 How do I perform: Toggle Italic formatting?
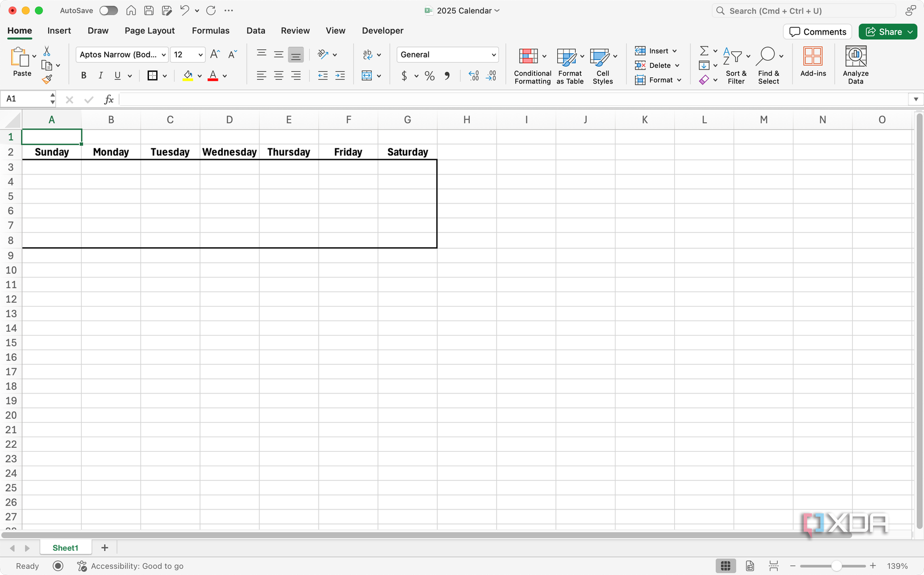point(100,76)
